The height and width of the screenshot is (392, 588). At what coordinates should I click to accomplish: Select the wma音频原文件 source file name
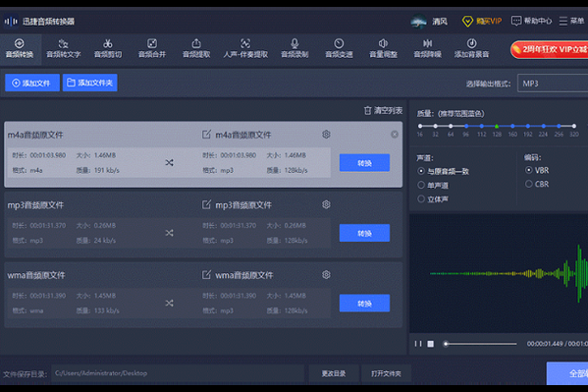click(x=36, y=275)
